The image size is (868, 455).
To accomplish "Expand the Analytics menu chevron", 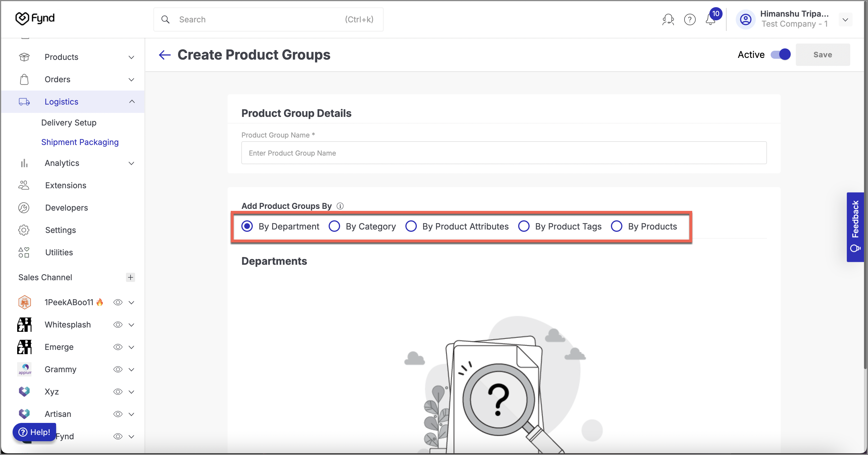I will pyautogui.click(x=131, y=163).
